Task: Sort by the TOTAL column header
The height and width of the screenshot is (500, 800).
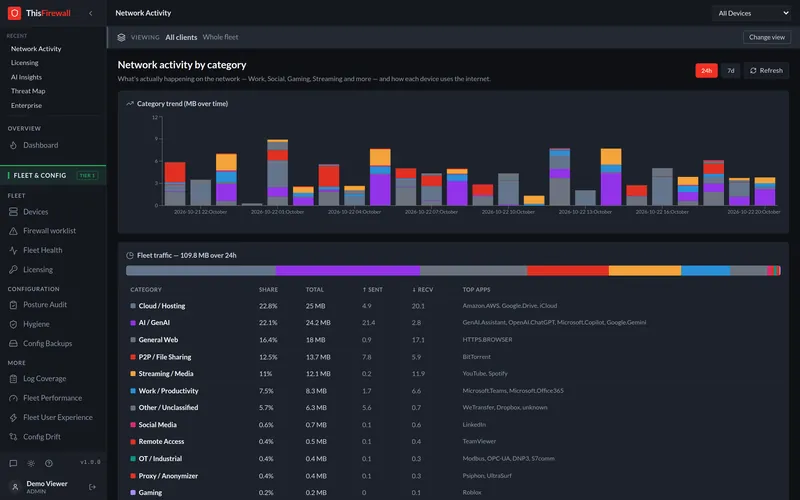Action: [315, 289]
